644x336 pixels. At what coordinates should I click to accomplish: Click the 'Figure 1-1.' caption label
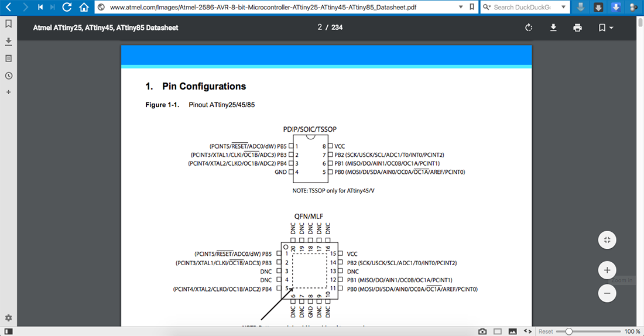tap(162, 105)
